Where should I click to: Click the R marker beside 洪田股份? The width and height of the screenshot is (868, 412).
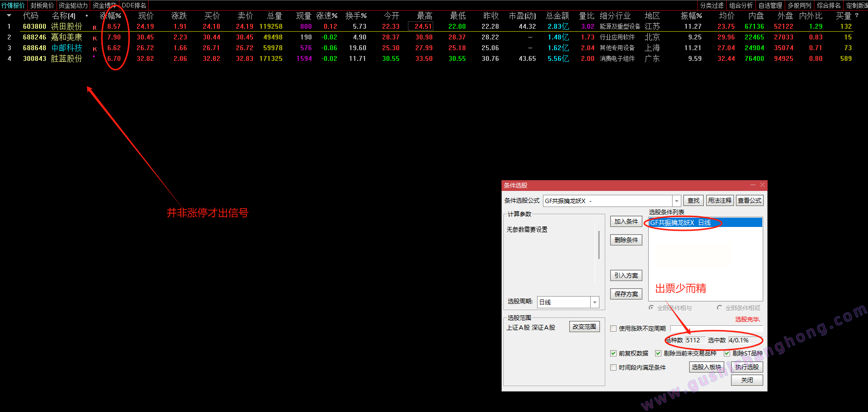[95, 28]
